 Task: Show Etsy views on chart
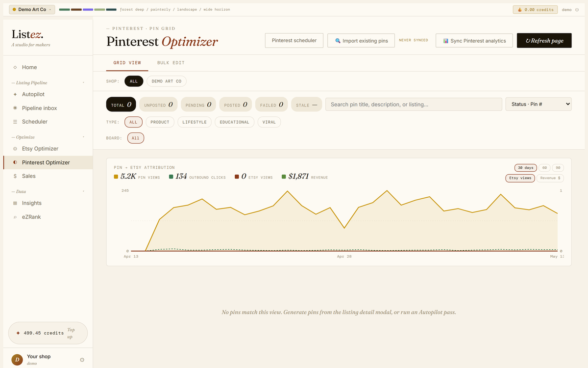click(x=520, y=178)
